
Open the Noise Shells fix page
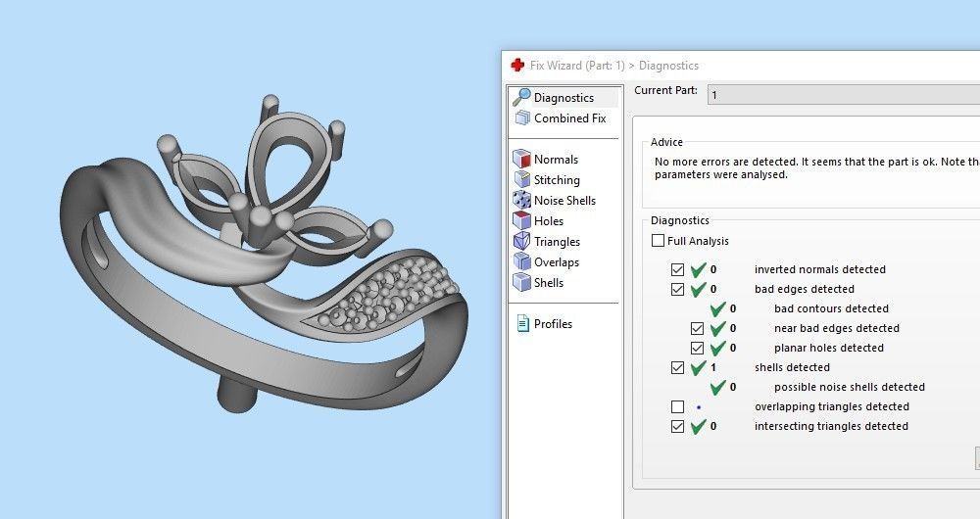(x=564, y=201)
